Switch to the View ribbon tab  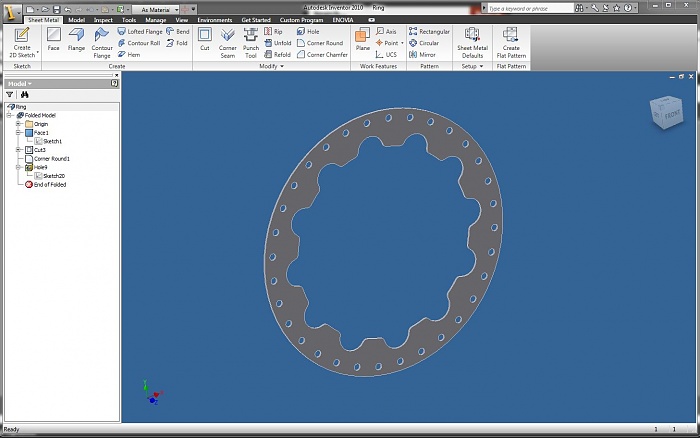pyautogui.click(x=182, y=20)
